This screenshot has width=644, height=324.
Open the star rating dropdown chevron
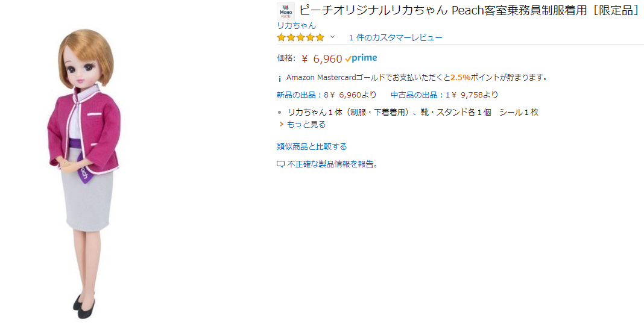click(332, 37)
